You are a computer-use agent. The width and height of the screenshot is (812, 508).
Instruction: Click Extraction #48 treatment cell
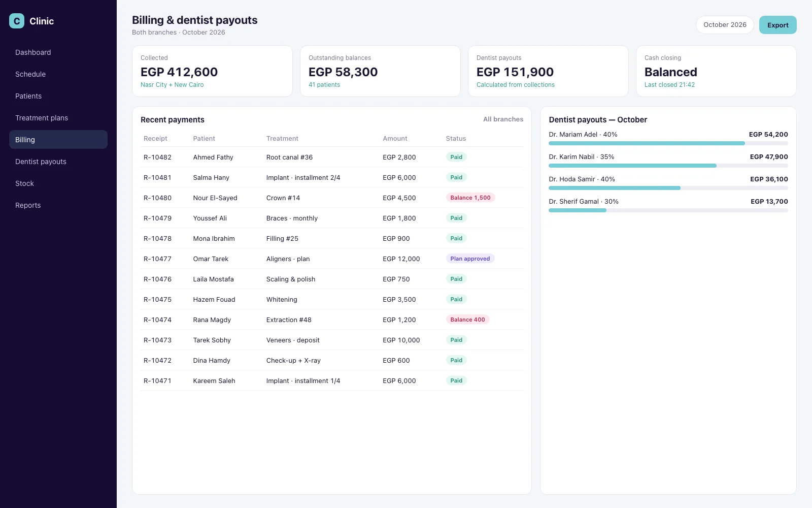click(x=289, y=320)
